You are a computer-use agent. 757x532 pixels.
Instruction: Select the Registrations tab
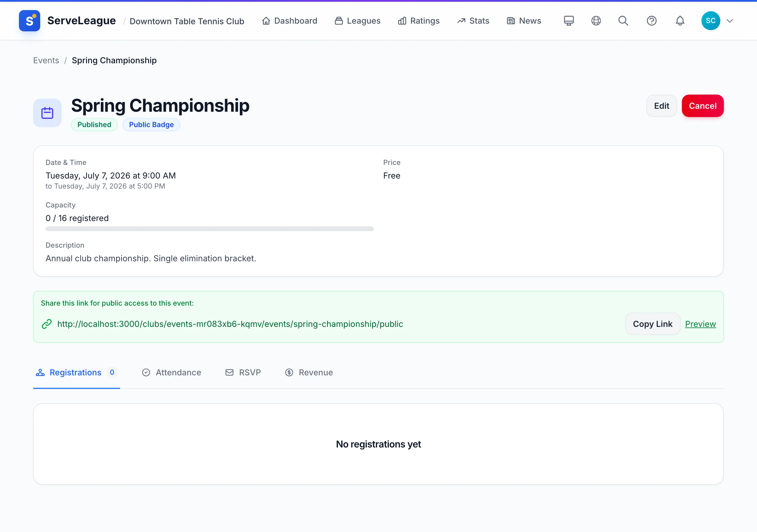[77, 372]
